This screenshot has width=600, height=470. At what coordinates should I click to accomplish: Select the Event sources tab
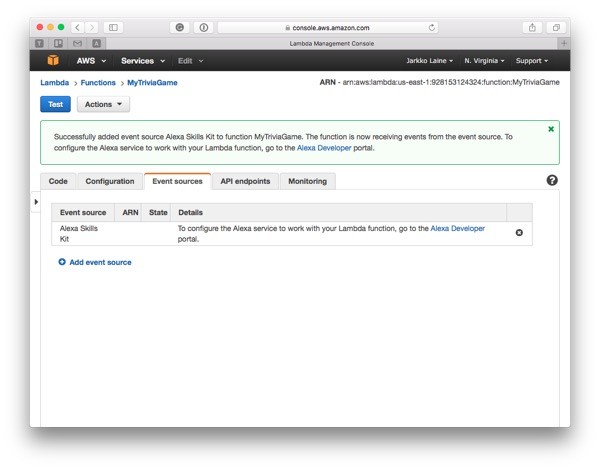click(x=178, y=181)
